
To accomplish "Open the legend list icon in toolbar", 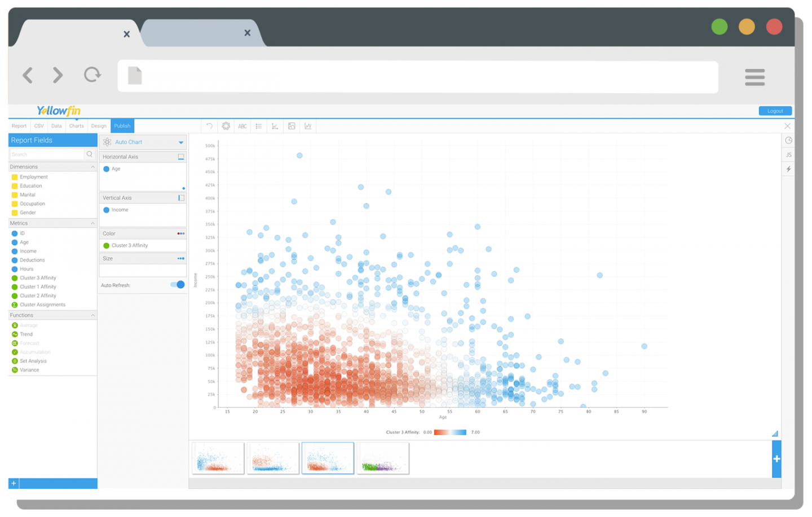I will tap(258, 126).
